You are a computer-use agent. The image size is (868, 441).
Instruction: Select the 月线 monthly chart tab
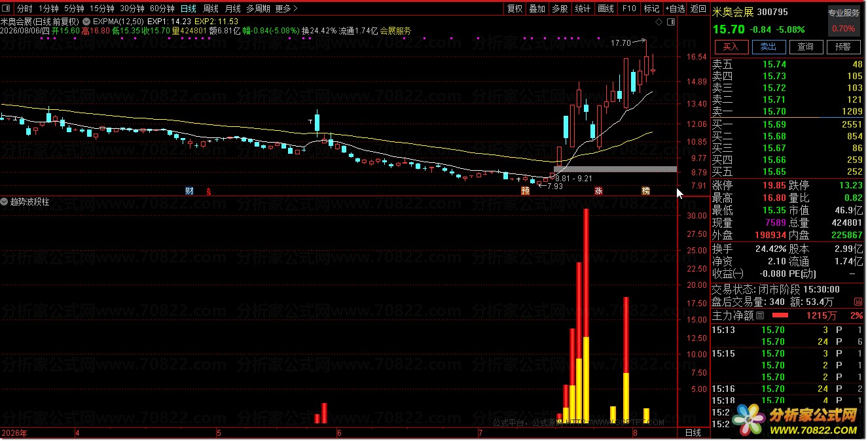click(232, 9)
